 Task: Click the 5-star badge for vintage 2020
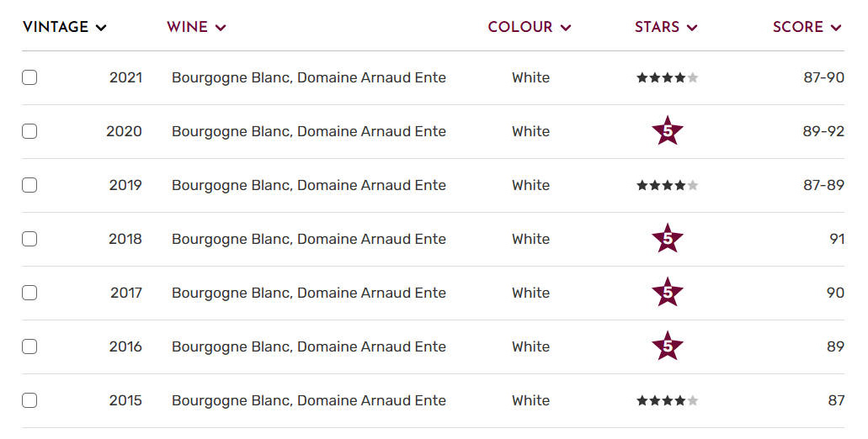668,131
